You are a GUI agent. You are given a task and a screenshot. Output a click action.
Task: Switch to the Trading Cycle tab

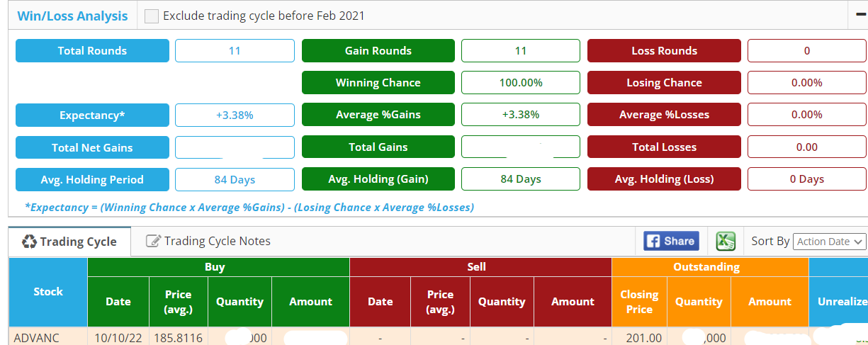click(x=69, y=242)
